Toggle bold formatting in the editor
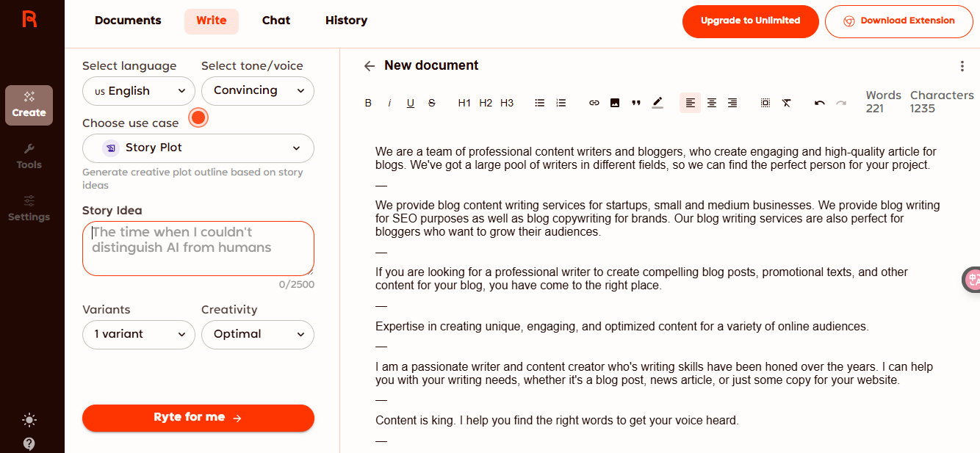The image size is (980, 453). pyautogui.click(x=368, y=103)
